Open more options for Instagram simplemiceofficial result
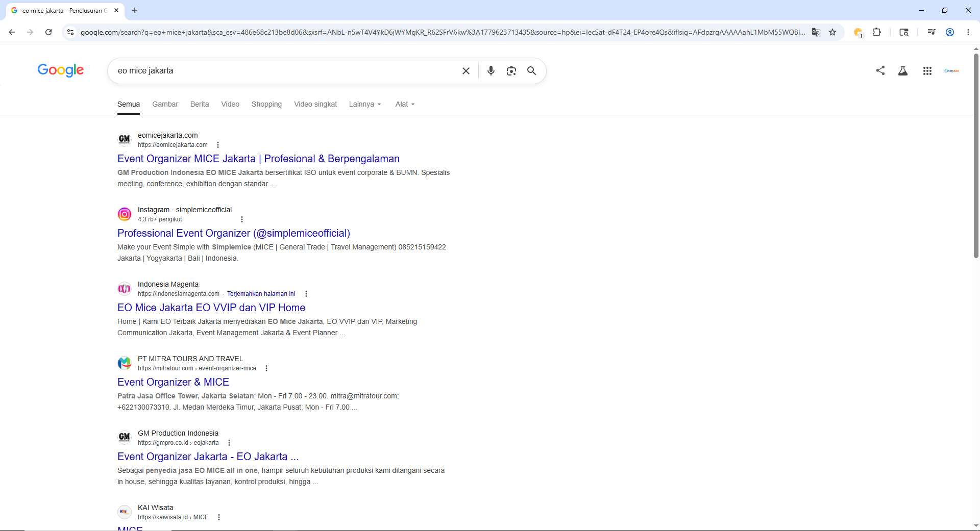 (x=242, y=219)
